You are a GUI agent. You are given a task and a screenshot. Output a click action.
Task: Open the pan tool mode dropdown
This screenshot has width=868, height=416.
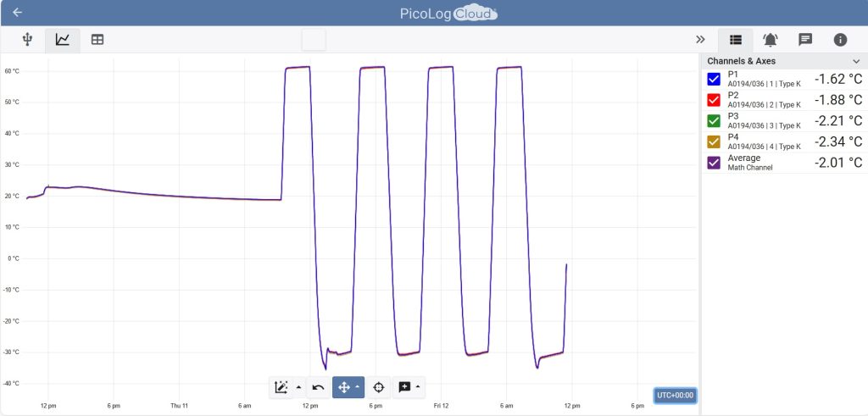[x=359, y=387]
